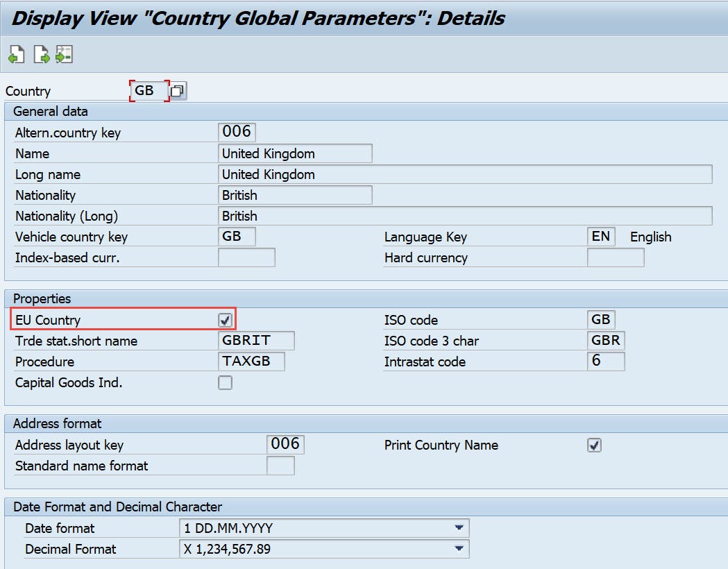Click the Date format label
The image size is (728, 569).
click(x=60, y=528)
